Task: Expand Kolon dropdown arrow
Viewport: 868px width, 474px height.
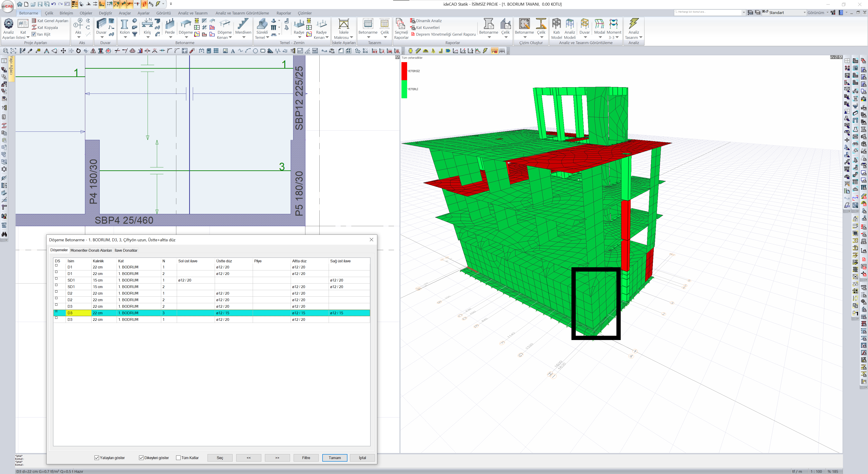Action: [125, 38]
